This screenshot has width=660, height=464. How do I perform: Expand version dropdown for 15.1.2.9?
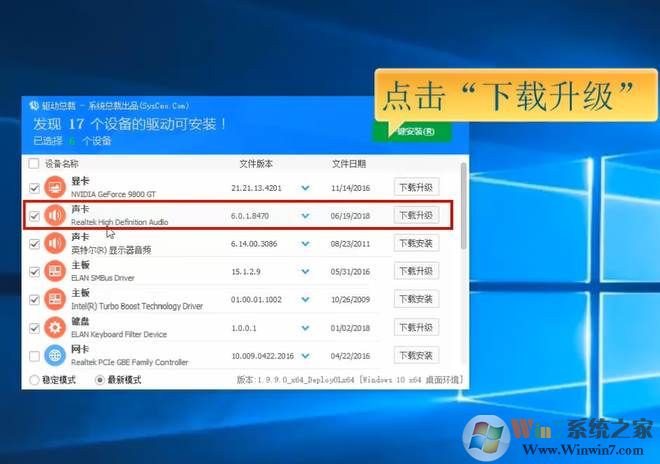(306, 272)
